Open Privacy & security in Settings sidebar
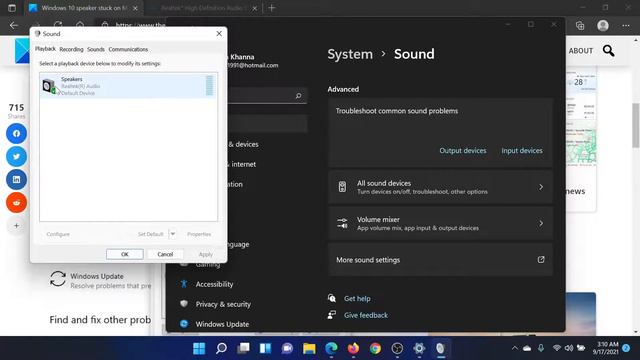 (x=223, y=304)
